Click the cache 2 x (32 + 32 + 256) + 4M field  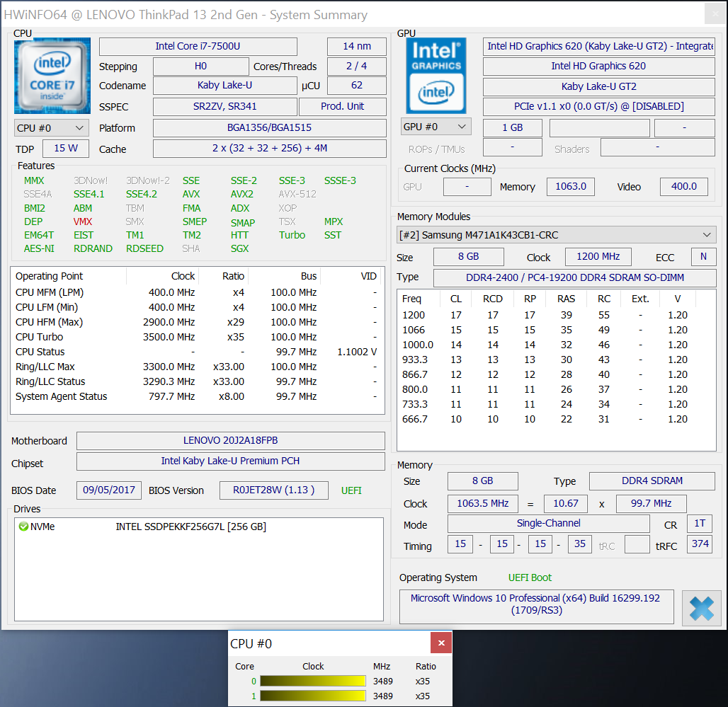pyautogui.click(x=269, y=149)
